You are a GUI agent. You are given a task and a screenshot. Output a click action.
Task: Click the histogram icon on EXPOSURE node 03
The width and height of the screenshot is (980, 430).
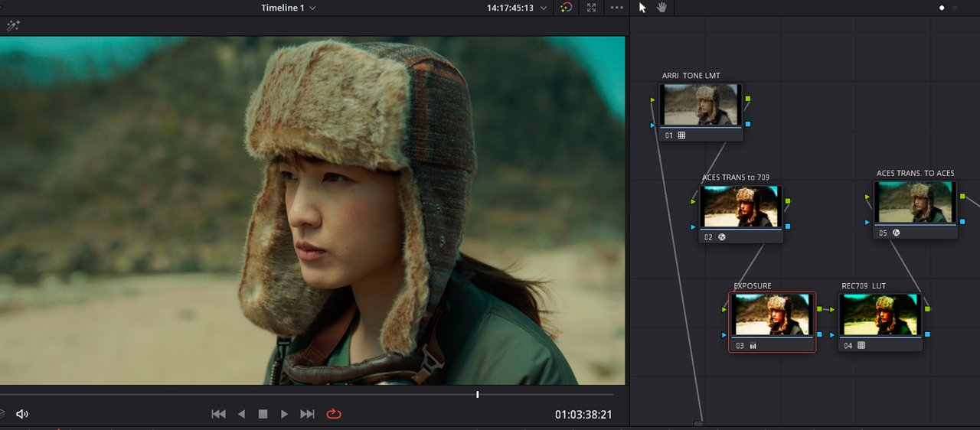[753, 346]
